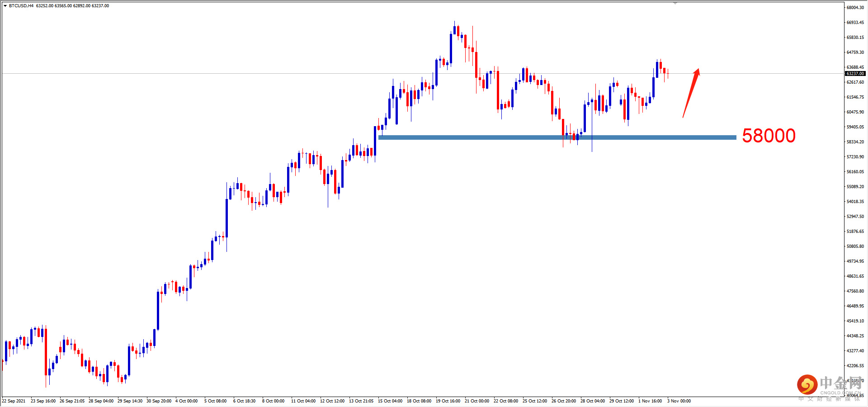Click time axis label 13 Oct 21:05
The width and height of the screenshot is (868, 407).
point(361,401)
